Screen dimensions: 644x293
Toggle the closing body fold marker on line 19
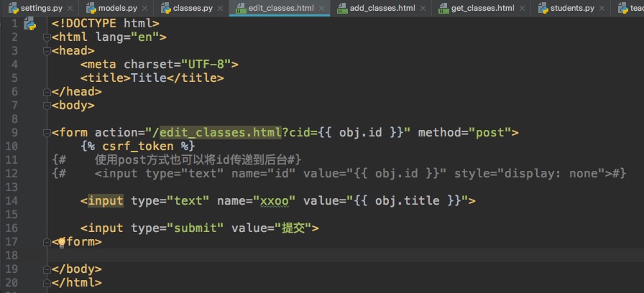(x=47, y=269)
